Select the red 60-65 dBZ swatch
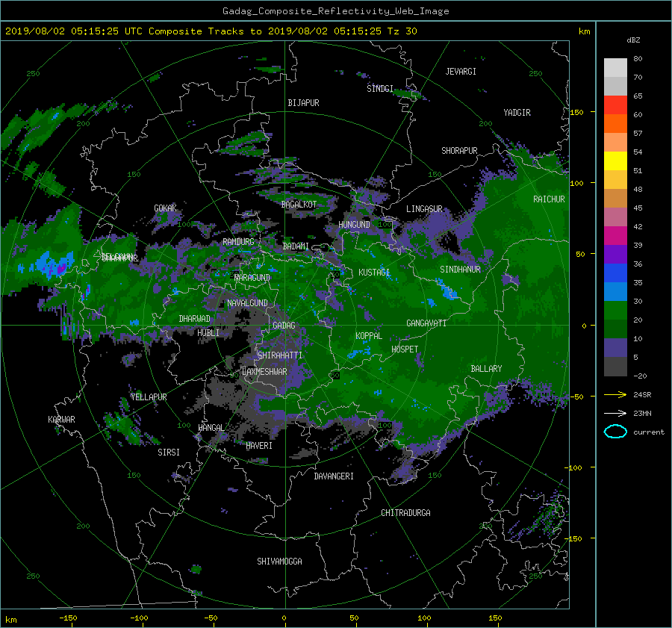This screenshot has height=628, width=672. pyautogui.click(x=615, y=105)
